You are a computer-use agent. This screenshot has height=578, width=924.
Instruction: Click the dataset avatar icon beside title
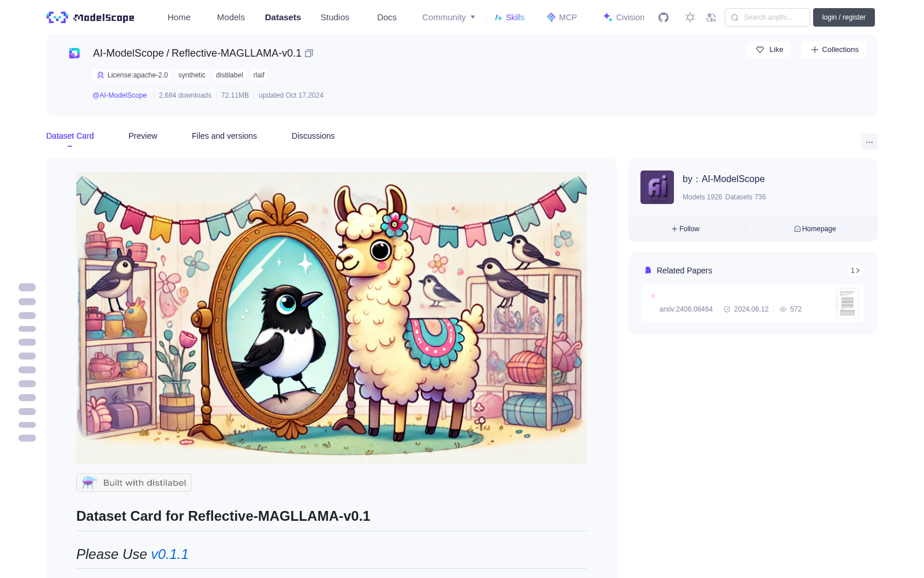pyautogui.click(x=74, y=53)
